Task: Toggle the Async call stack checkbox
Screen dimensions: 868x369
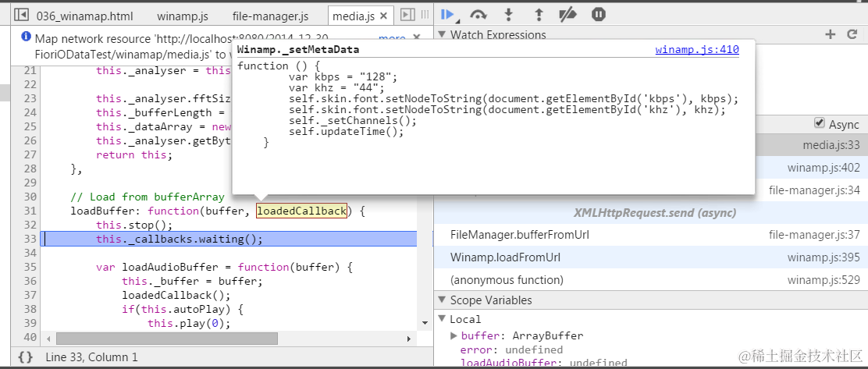Action: [x=820, y=123]
